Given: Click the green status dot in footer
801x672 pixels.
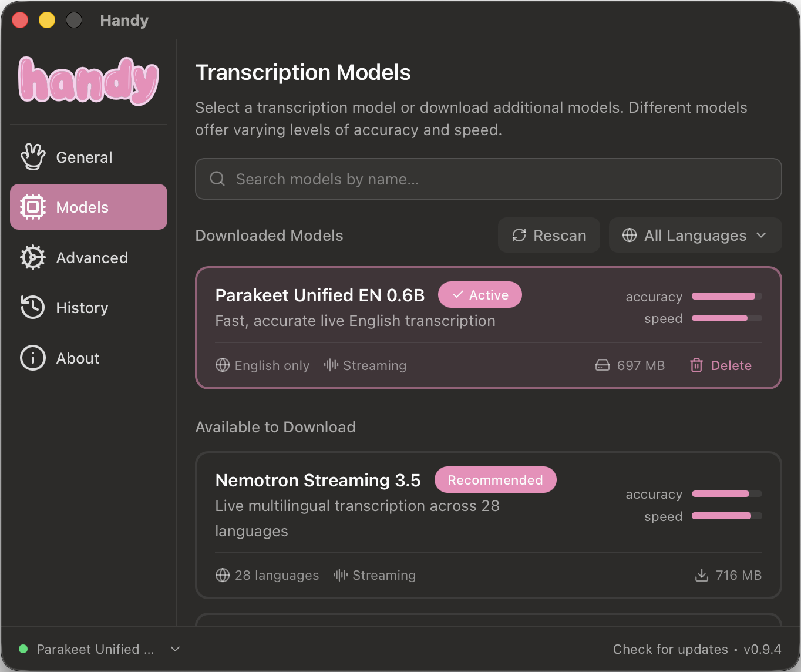Looking at the screenshot, I should [23, 649].
